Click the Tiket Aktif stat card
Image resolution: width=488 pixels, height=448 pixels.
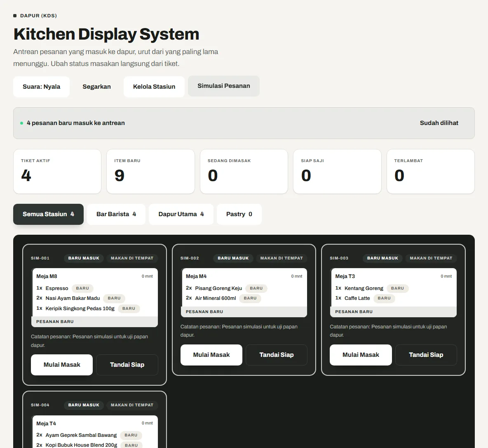[57, 171]
